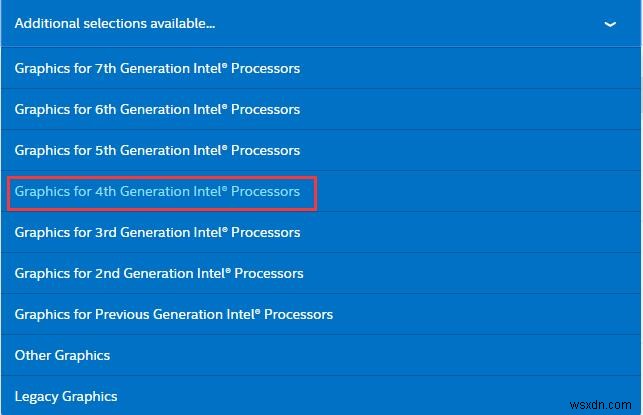Collapse the dropdown using the chevron arrow
643x415 pixels.
pos(610,24)
